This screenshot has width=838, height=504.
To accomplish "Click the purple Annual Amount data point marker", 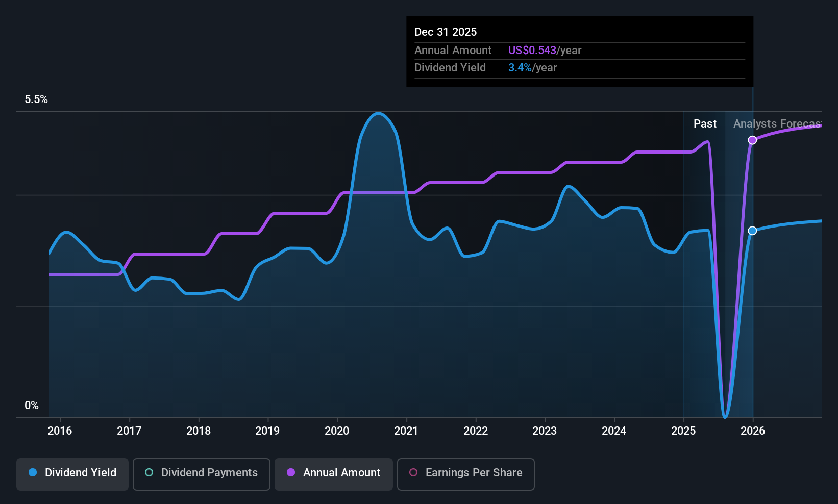I will [752, 140].
